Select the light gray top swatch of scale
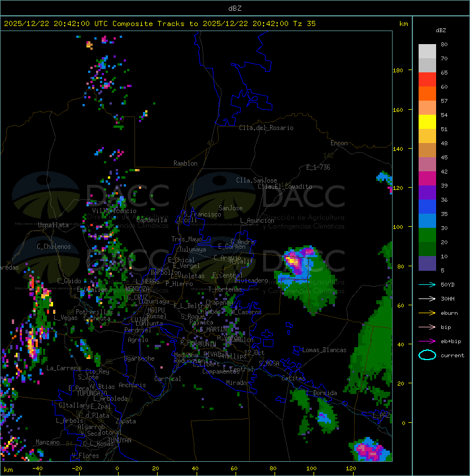Image resolution: width=470 pixels, height=476 pixels. [427, 51]
